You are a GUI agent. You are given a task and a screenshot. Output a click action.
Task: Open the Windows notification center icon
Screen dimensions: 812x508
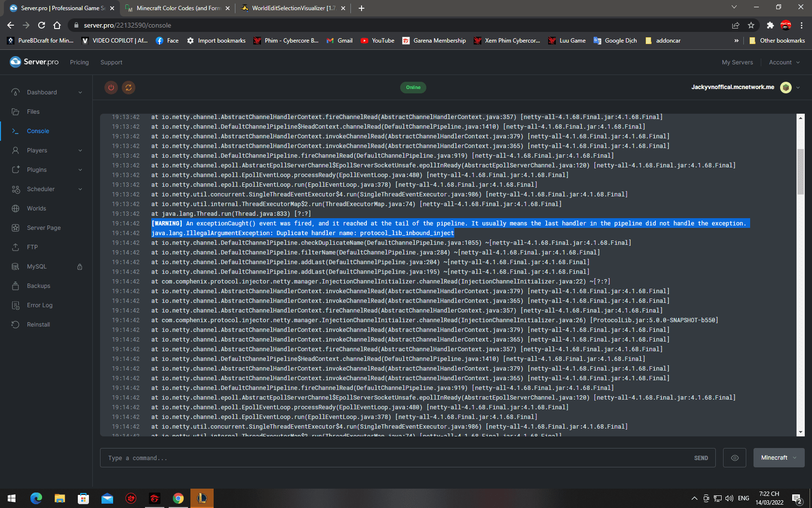pos(797,498)
